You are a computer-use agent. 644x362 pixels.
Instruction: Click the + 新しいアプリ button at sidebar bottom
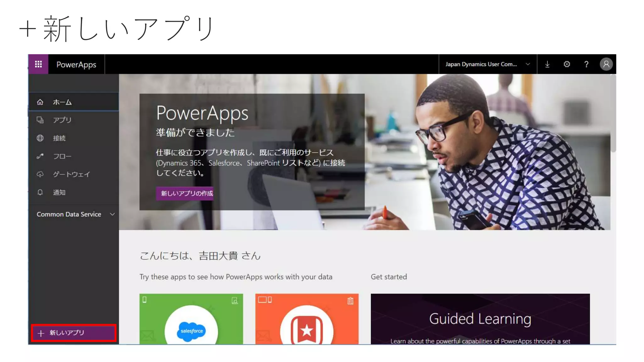pyautogui.click(x=74, y=333)
